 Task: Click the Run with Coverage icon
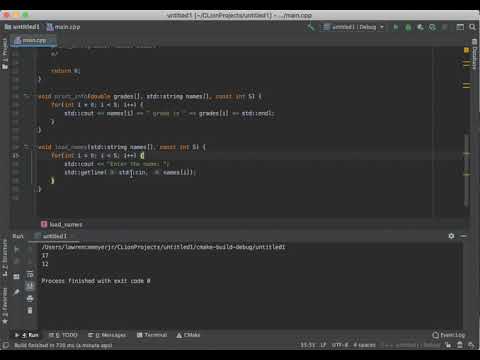click(420, 27)
